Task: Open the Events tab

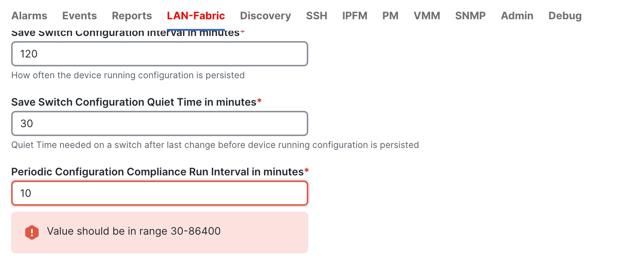Action: [79, 16]
